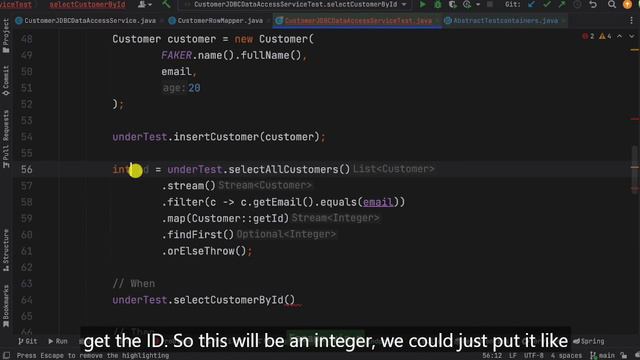The image size is (640, 360).
Task: Open editor tabs more-options menu
Action: [x=631, y=20]
